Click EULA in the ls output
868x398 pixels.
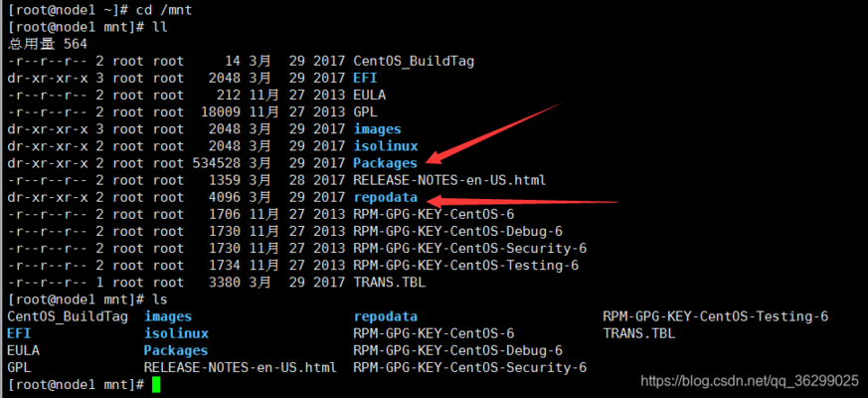(x=23, y=350)
